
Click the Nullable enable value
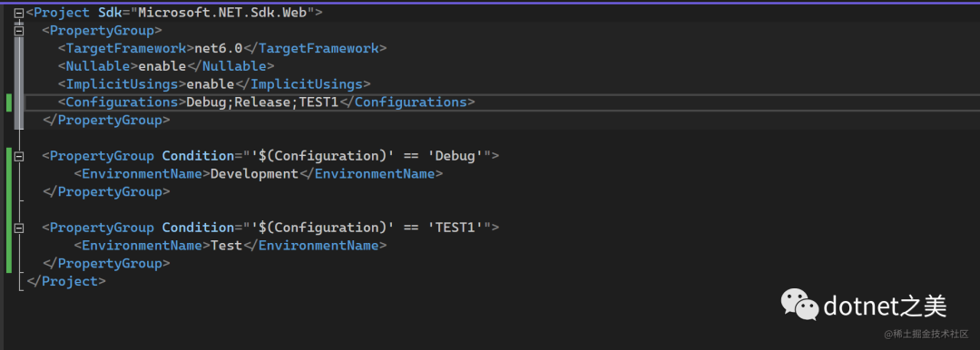[162, 65]
